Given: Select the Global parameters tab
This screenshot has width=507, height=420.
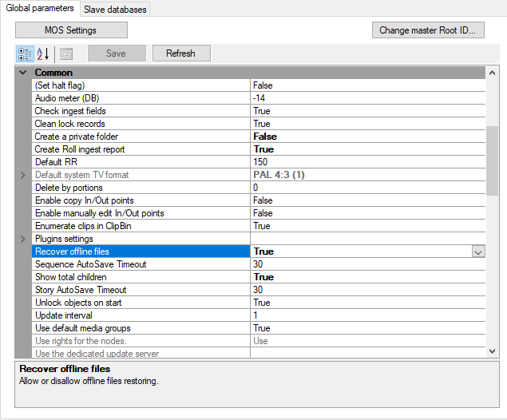Looking at the screenshot, I should coord(40,8).
